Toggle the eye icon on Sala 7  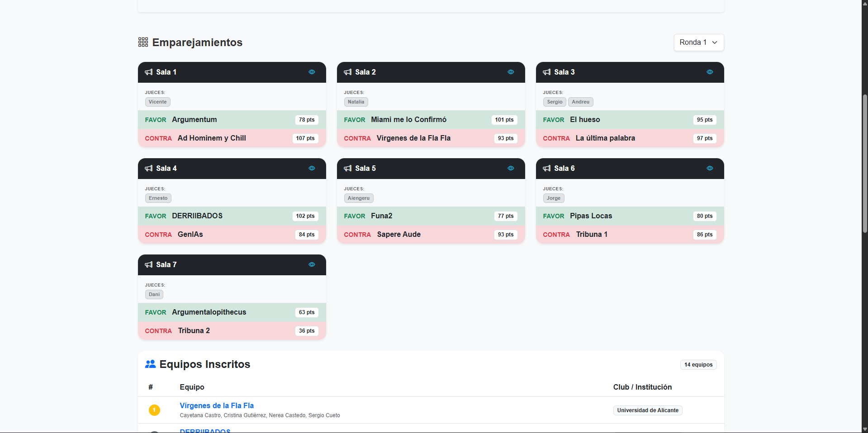pos(312,264)
